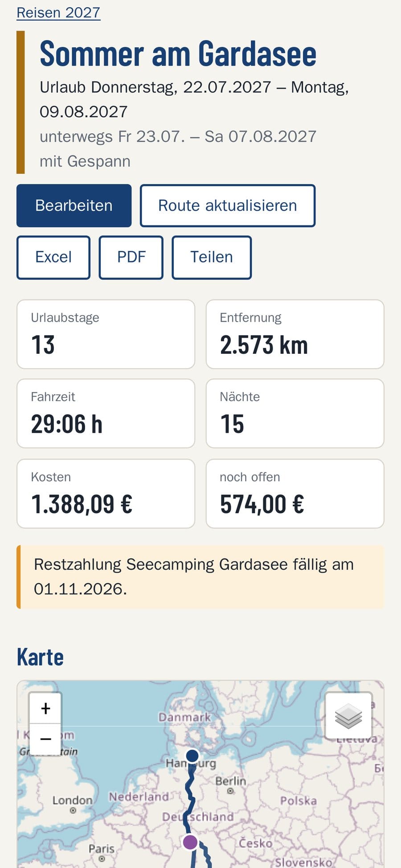Click the London label on the map
The height and width of the screenshot is (868, 401).
pyautogui.click(x=72, y=800)
